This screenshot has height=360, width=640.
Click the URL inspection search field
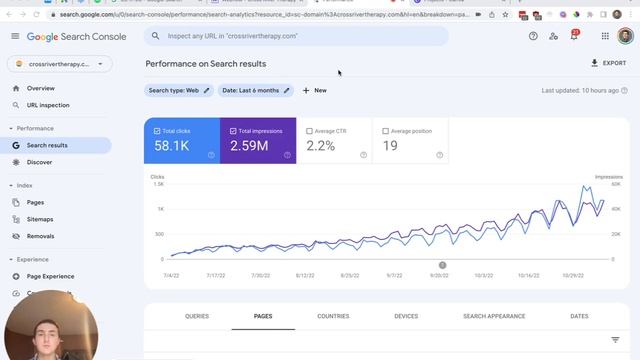click(x=296, y=36)
